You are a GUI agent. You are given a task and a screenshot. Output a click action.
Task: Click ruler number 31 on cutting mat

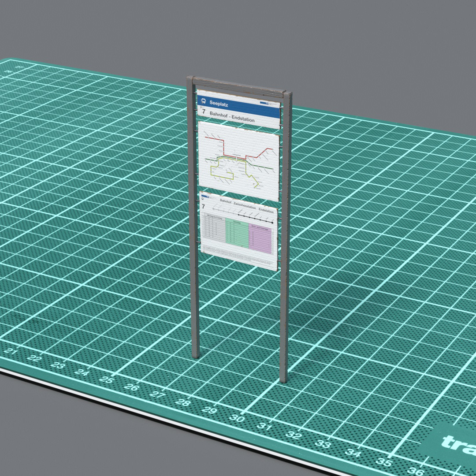pyautogui.click(x=264, y=427)
